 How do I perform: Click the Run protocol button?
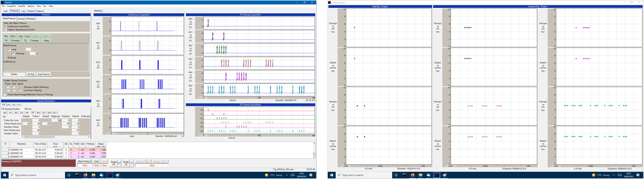tap(6, 36)
